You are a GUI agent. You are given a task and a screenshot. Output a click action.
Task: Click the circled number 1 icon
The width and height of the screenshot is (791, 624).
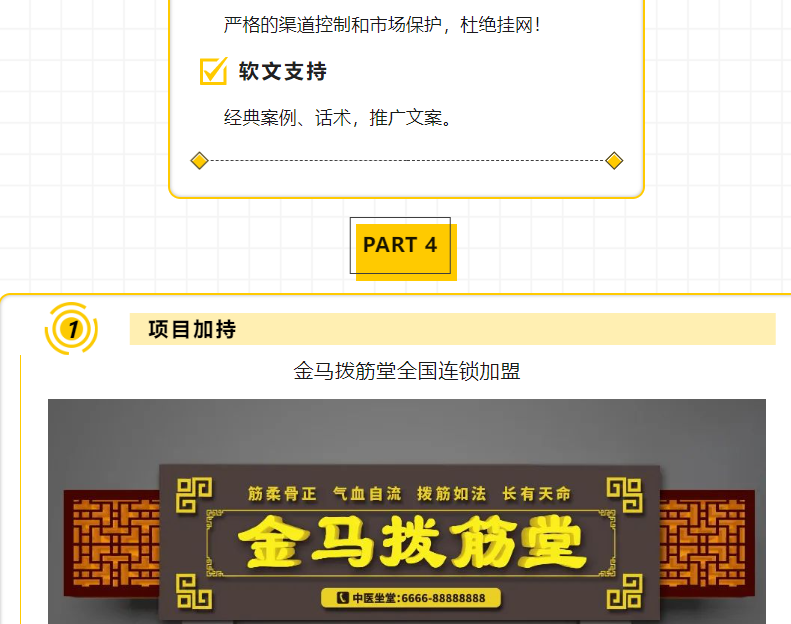coord(72,329)
